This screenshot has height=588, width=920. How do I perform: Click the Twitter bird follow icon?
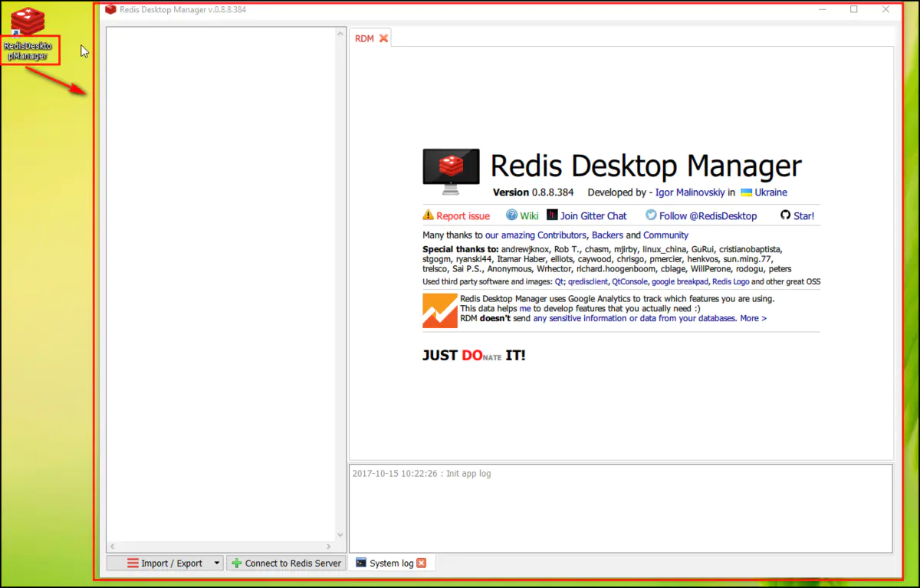click(651, 215)
